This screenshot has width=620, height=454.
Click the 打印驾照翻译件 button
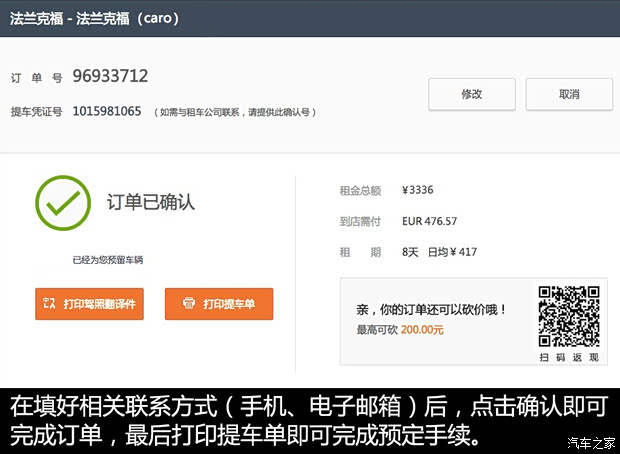click(x=89, y=304)
